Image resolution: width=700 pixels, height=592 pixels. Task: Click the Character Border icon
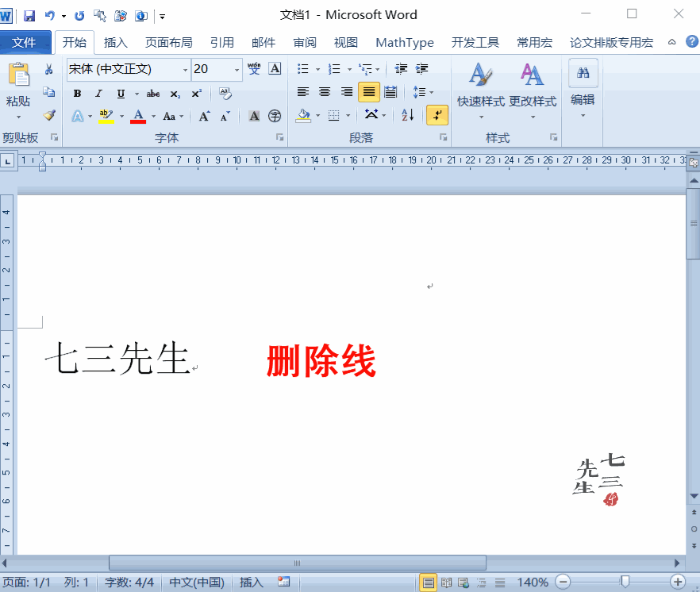275,68
